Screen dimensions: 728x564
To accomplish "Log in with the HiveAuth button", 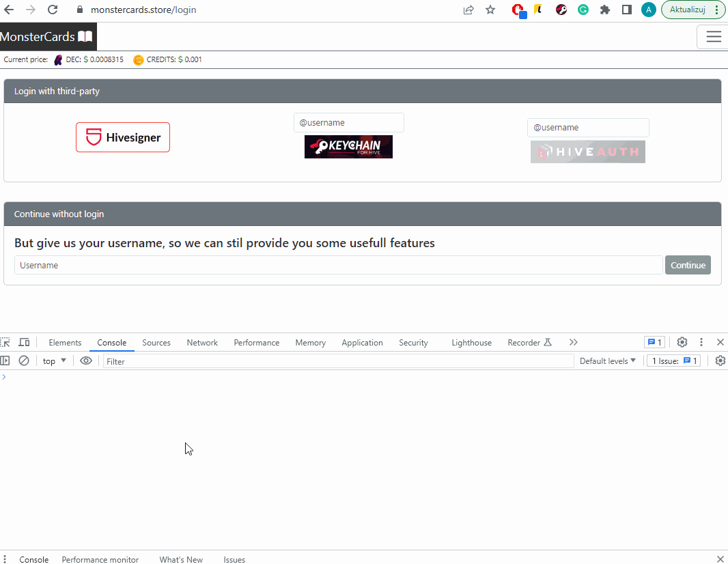I will tap(588, 152).
